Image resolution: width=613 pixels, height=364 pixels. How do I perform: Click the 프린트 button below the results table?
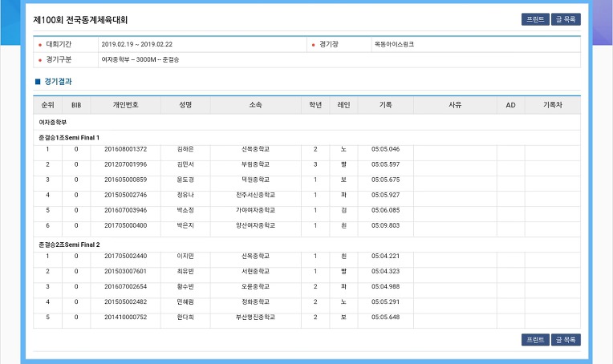click(x=535, y=340)
